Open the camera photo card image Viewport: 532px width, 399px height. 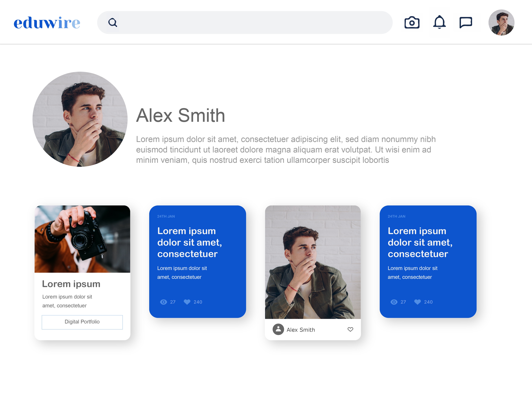82,239
